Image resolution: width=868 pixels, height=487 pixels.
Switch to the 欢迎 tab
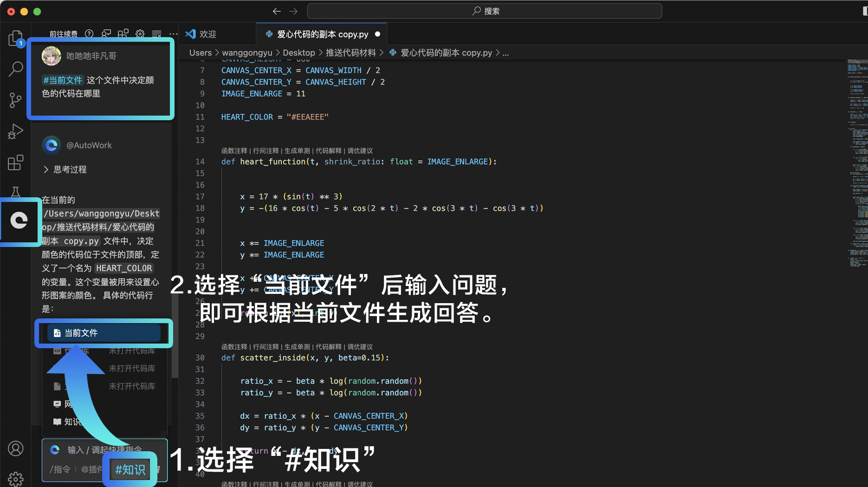coord(207,34)
